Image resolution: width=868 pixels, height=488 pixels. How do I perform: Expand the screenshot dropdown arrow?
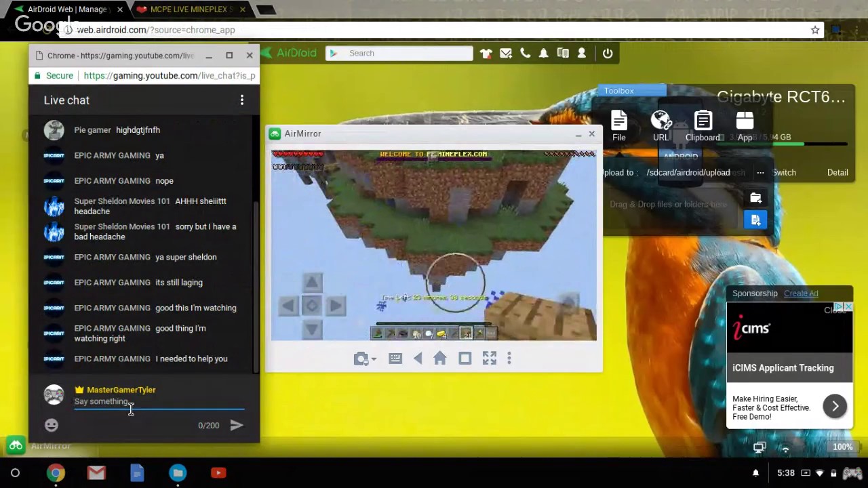click(x=374, y=359)
